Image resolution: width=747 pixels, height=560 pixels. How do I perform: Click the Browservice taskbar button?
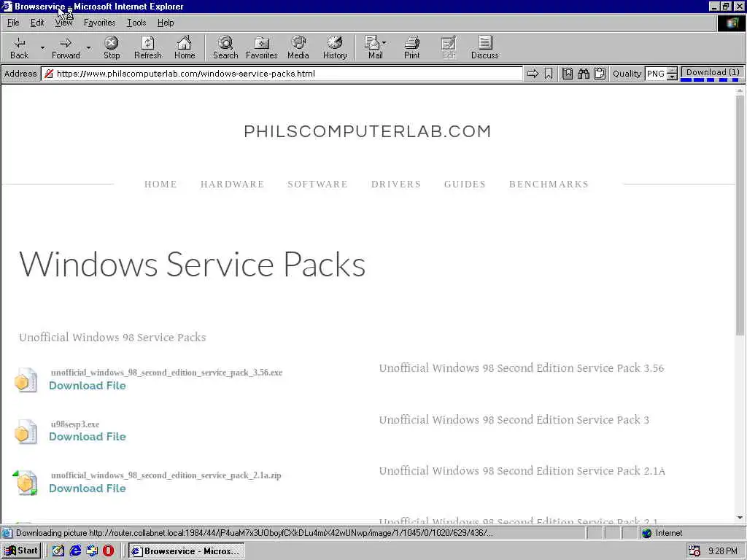pyautogui.click(x=186, y=551)
